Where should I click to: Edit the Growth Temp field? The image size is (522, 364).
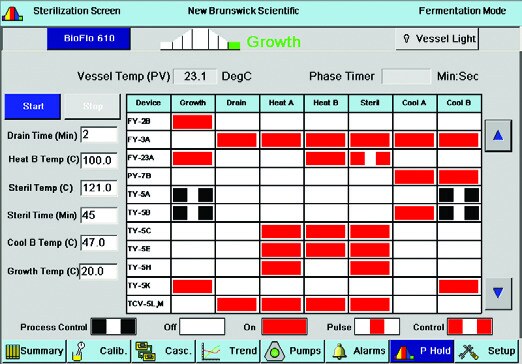click(98, 271)
